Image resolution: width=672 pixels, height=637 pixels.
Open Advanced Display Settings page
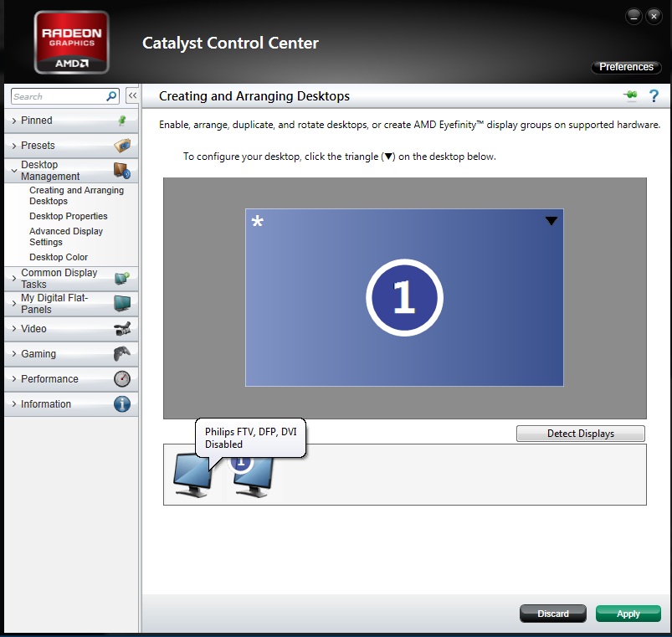coord(66,237)
